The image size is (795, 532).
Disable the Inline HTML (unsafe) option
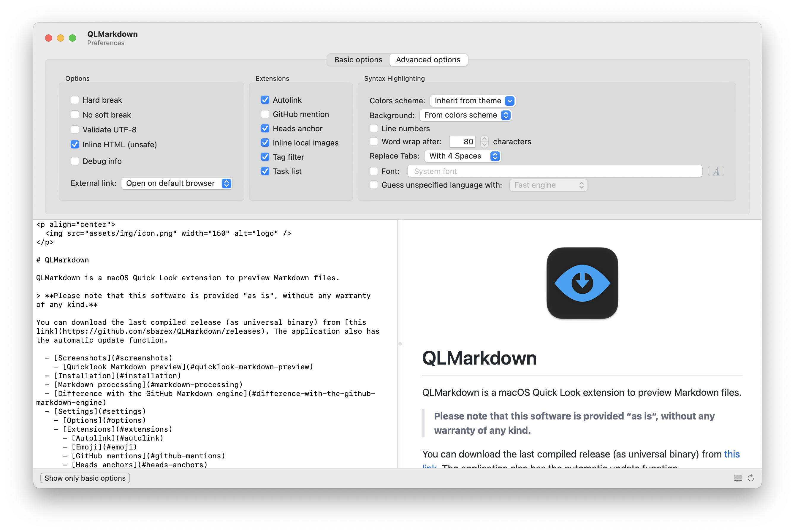[75, 145]
